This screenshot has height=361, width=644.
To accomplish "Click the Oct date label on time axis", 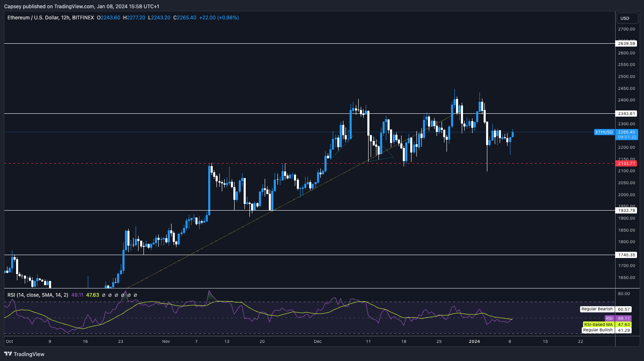I will 9,341.
